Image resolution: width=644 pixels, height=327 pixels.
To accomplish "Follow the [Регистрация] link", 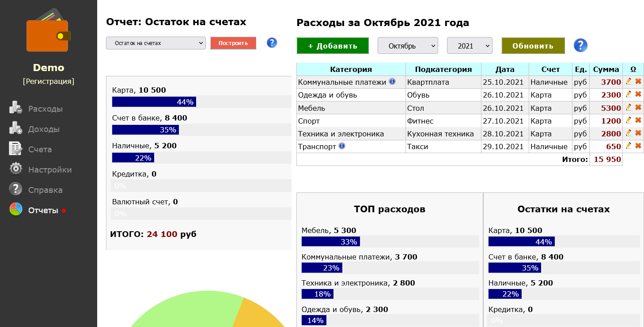I will pyautogui.click(x=49, y=81).
